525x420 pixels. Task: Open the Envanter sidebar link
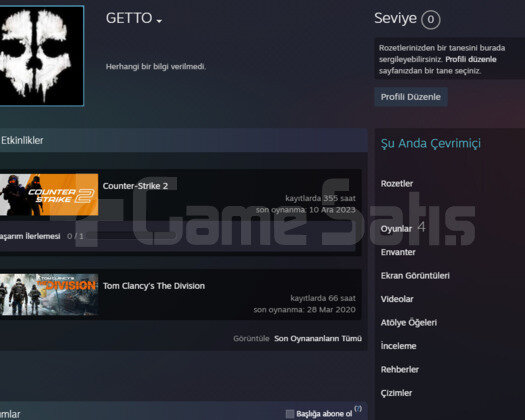[x=398, y=252]
